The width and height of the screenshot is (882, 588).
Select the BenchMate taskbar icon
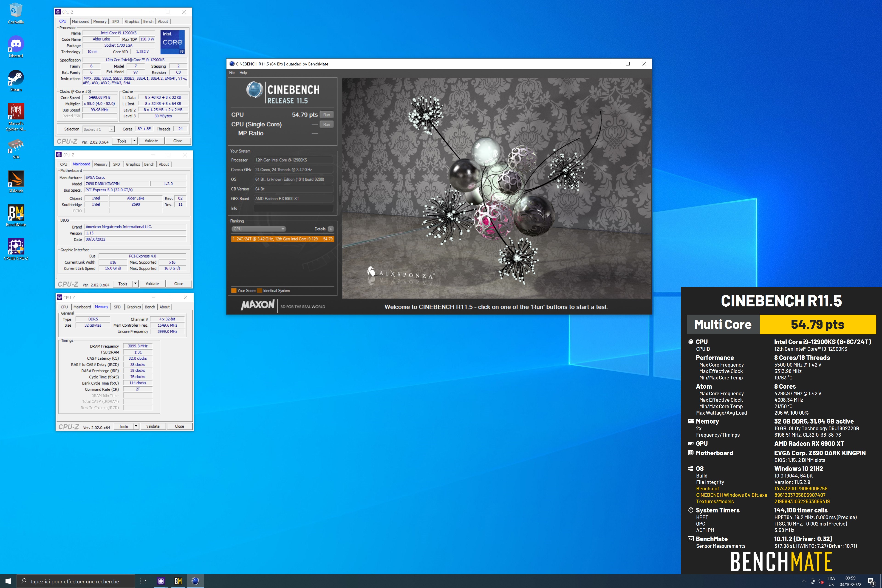(178, 581)
